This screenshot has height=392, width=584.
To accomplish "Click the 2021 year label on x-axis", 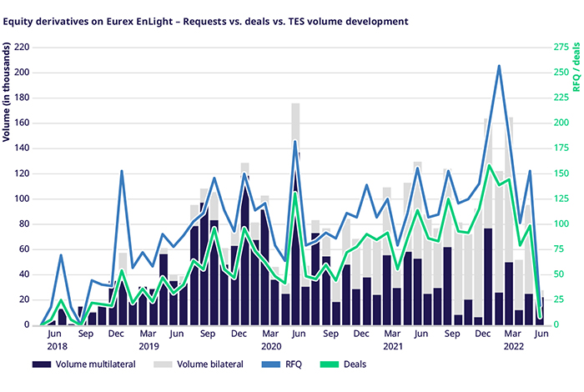I will pos(393,345).
